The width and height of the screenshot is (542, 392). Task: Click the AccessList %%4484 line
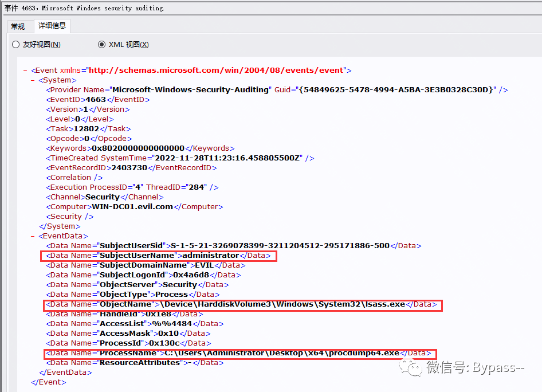tap(135, 324)
